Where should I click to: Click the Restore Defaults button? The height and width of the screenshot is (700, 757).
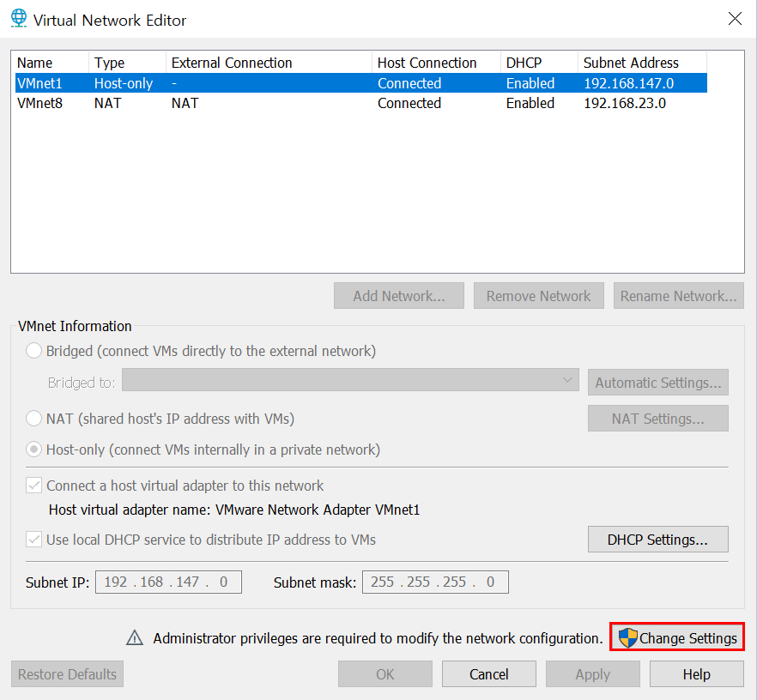pos(67,674)
